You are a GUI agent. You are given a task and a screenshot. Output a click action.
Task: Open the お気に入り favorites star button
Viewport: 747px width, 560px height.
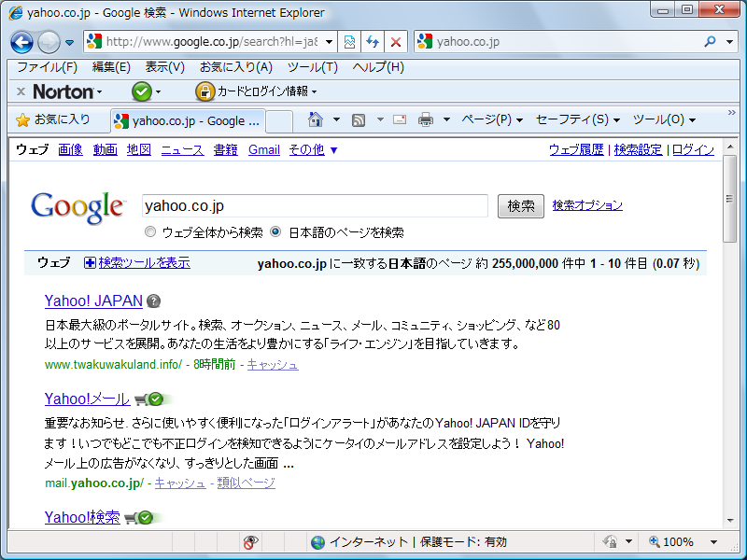[x=53, y=119]
